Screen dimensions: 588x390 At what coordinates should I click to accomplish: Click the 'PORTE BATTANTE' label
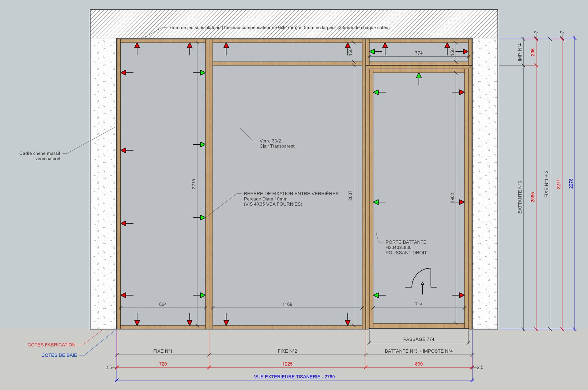[406, 242]
